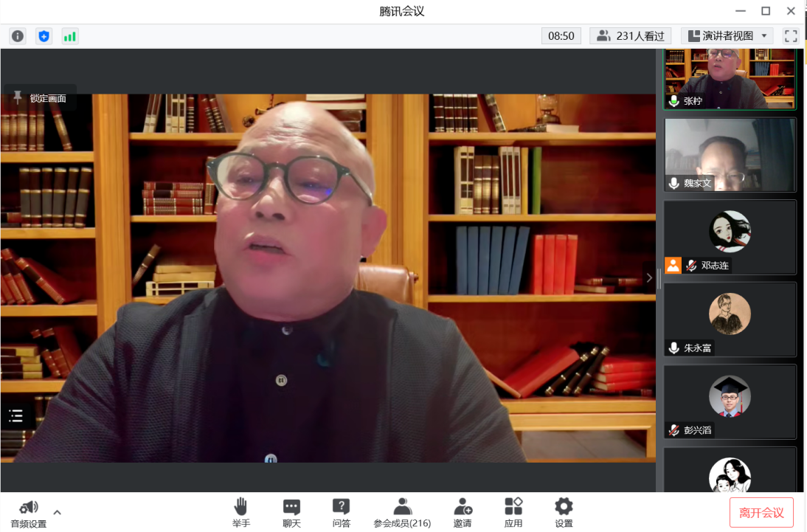Open the 应用 apps panel
Image resolution: width=807 pixels, height=532 pixels.
pos(513,512)
